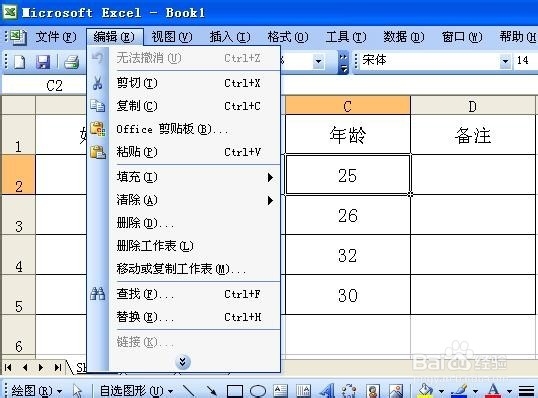
Task: Click the Line Style icon
Action: pyautogui.click(x=526, y=391)
